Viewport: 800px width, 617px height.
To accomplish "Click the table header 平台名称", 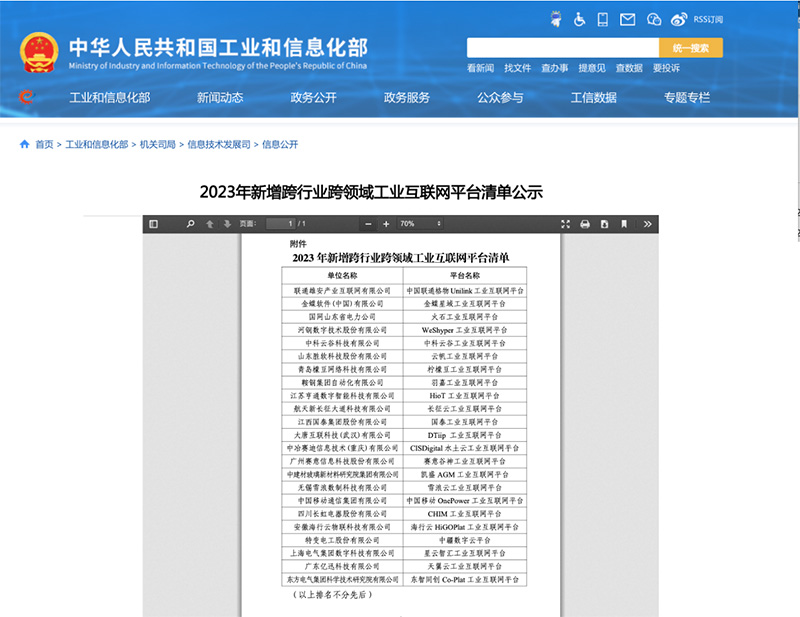I will (465, 276).
